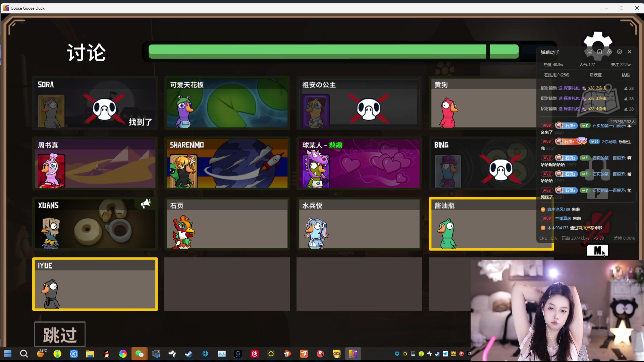Image resolution: width=644 pixels, height=362 pixels.
Task: Select player card 周书真
Action: [x=95, y=163]
